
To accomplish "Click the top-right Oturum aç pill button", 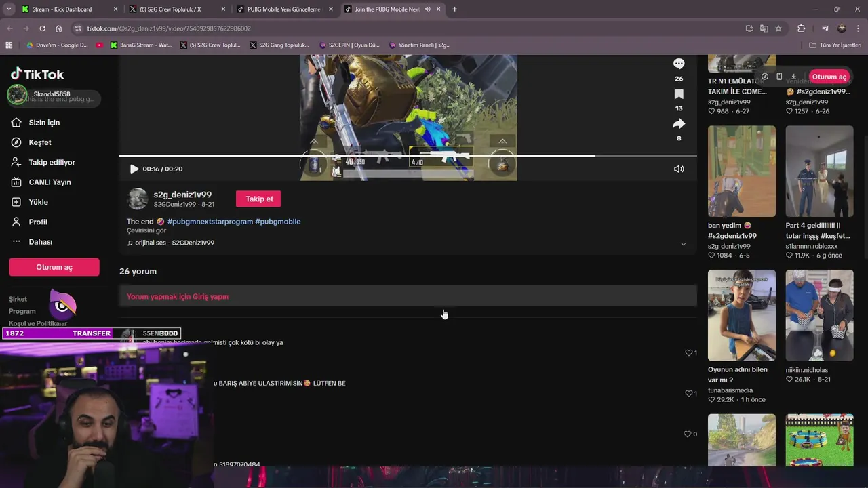I will (x=829, y=77).
